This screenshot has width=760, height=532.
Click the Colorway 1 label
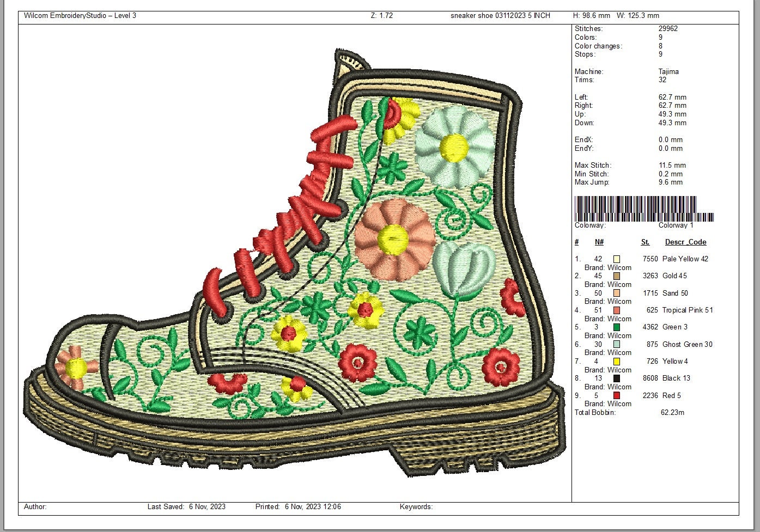[x=676, y=225]
